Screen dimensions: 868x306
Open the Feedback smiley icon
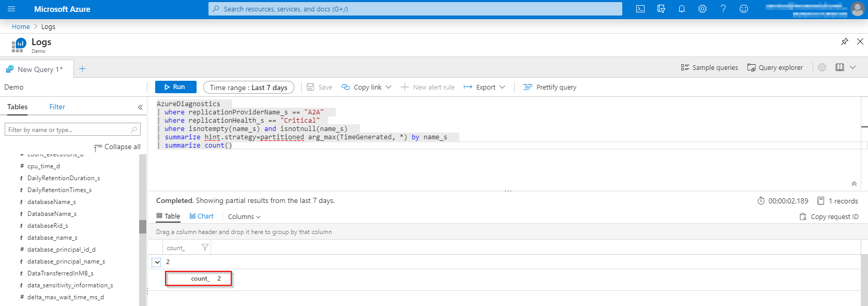(744, 9)
